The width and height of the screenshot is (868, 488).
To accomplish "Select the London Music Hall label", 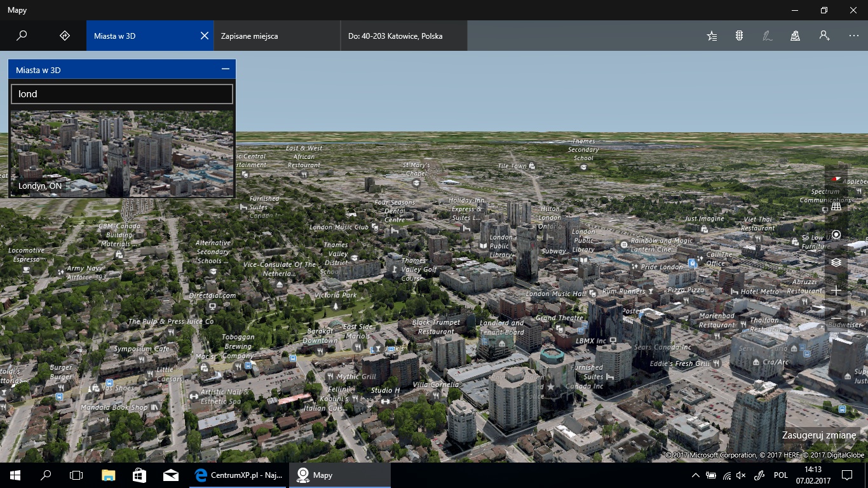I will pos(556,294).
